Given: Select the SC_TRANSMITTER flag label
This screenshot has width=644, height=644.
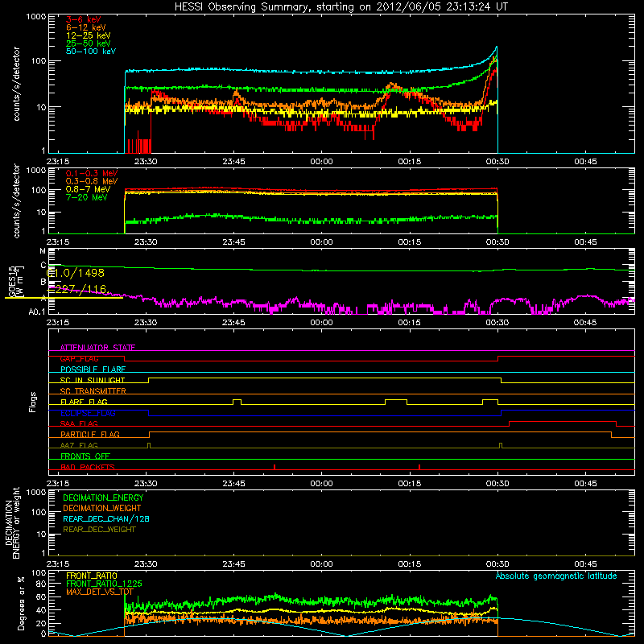Looking at the screenshot, I should click(93, 390).
